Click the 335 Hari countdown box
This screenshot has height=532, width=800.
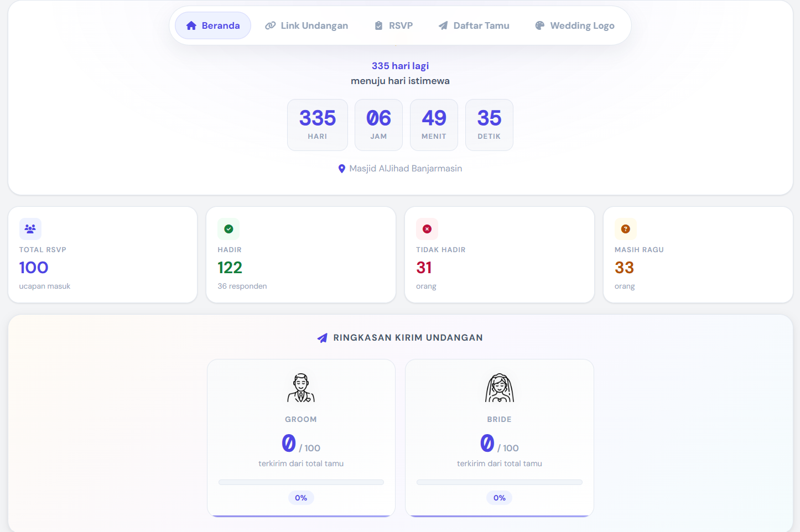(x=318, y=125)
